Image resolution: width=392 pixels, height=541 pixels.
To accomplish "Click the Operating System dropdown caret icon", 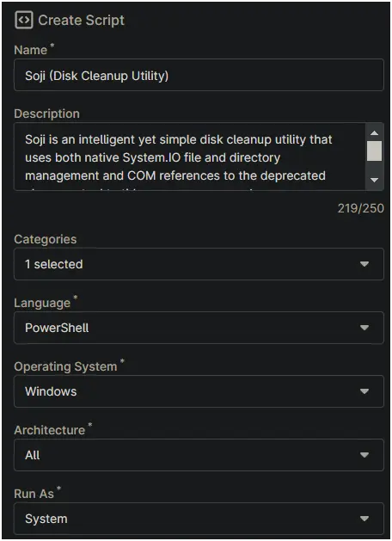I will (364, 391).
